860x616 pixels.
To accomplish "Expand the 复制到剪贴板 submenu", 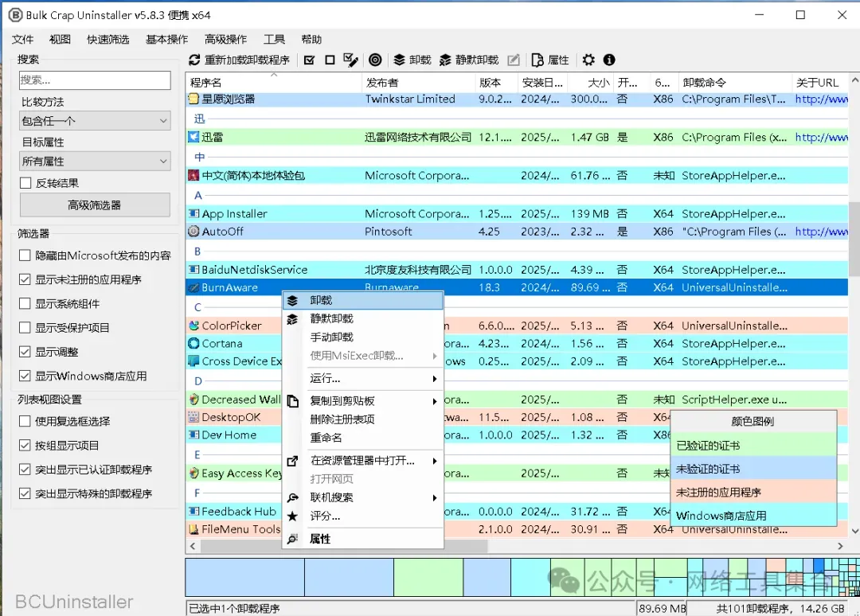I will point(362,400).
